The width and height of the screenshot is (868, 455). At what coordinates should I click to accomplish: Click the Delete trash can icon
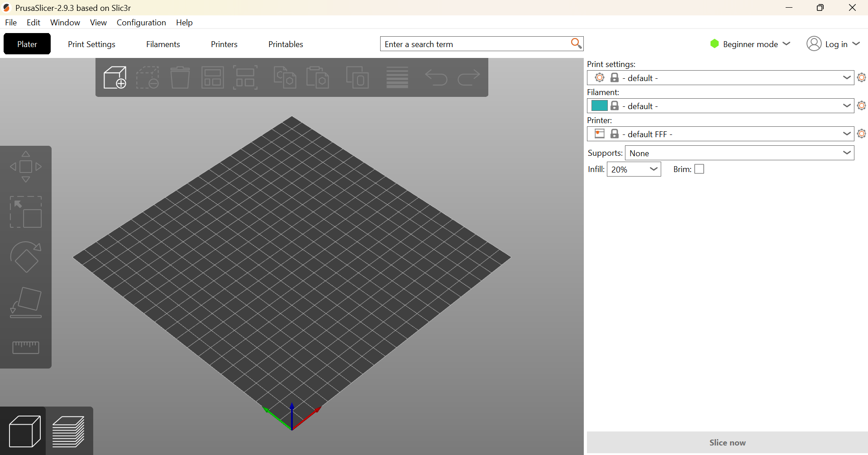180,77
